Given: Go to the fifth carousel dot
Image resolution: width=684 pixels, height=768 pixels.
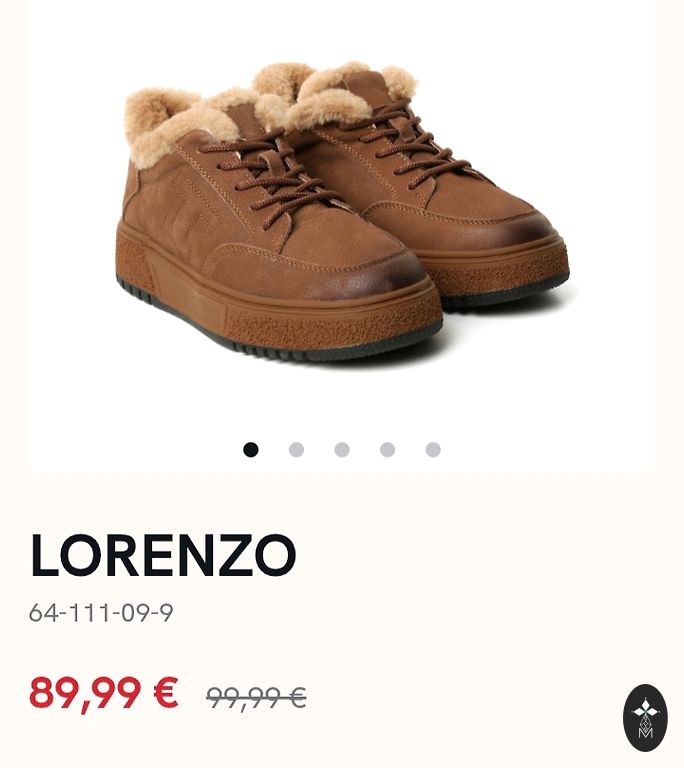Looking at the screenshot, I should pyautogui.click(x=433, y=450).
